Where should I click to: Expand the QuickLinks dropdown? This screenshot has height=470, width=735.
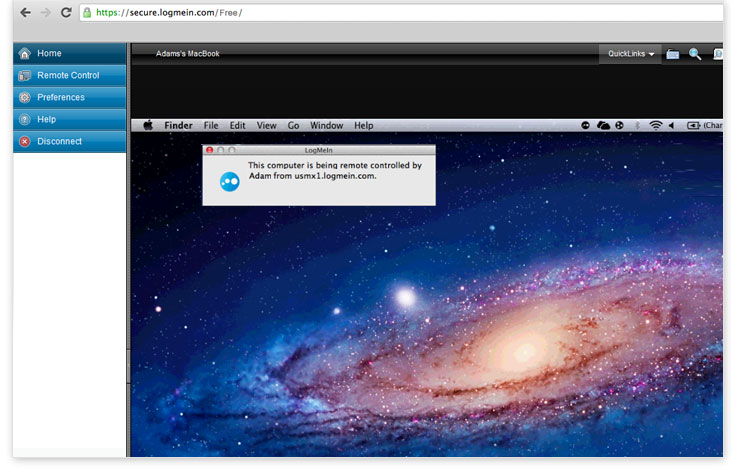[x=630, y=54]
